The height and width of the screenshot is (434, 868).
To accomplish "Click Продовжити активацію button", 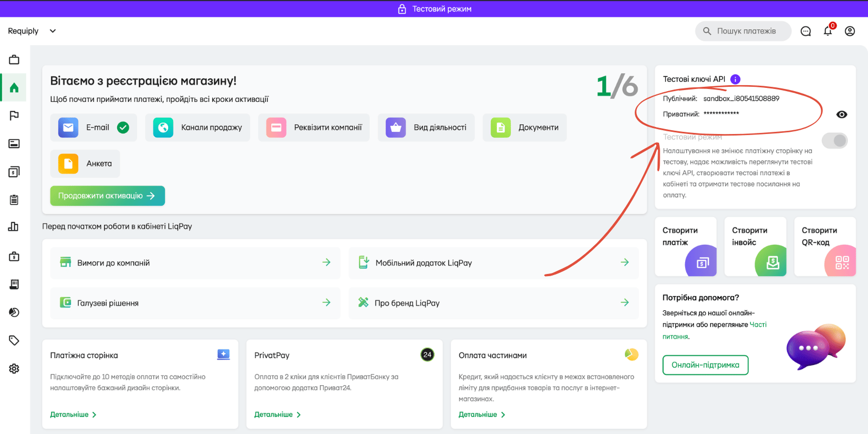I will click(107, 196).
